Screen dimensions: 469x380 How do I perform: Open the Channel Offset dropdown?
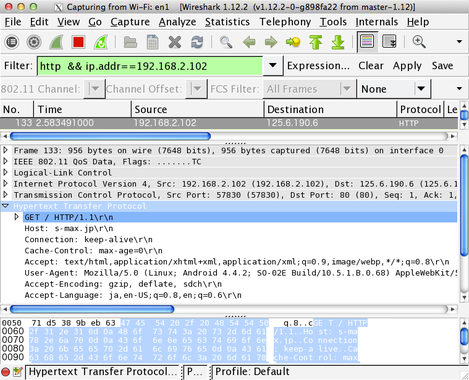pyautogui.click(x=197, y=89)
